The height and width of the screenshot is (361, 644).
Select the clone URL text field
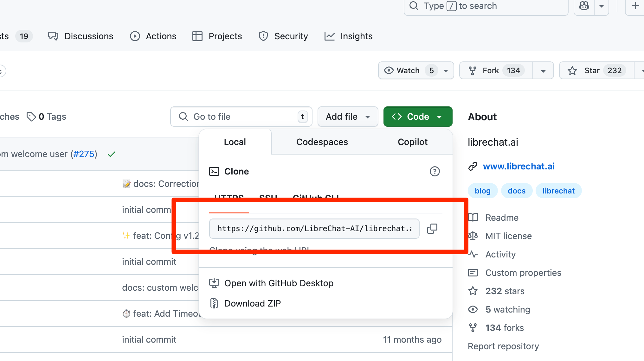pyautogui.click(x=314, y=229)
